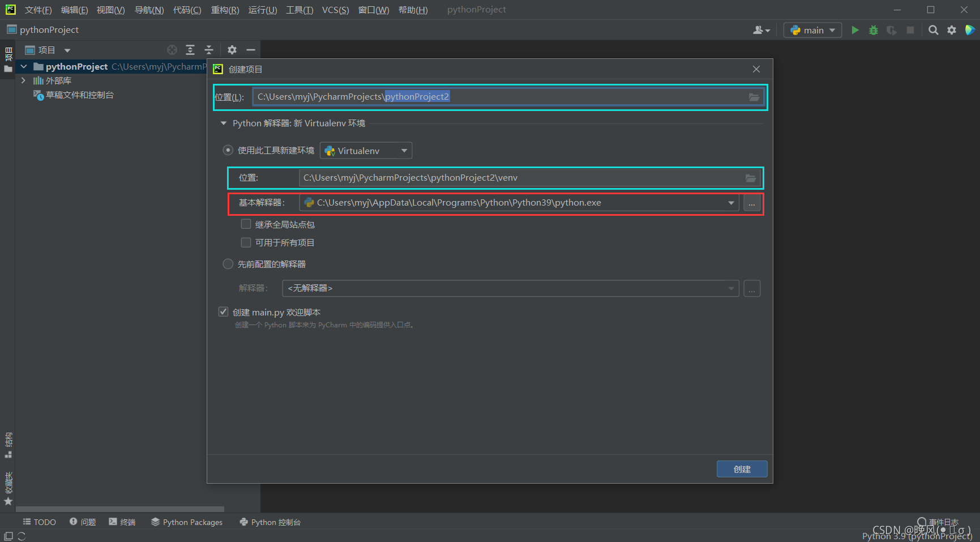Hide the Project panel with minus icon
Screen dimensions: 980x542
251,50
